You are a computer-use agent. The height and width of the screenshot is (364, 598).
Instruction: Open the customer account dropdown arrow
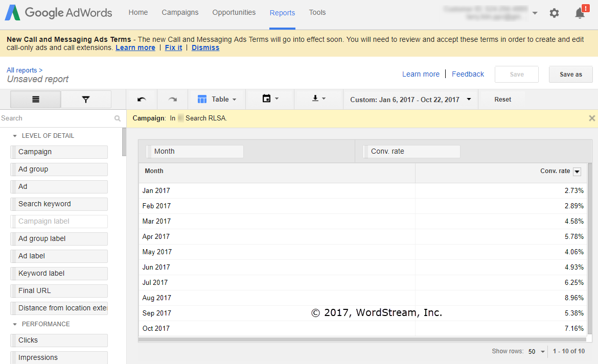click(x=535, y=13)
